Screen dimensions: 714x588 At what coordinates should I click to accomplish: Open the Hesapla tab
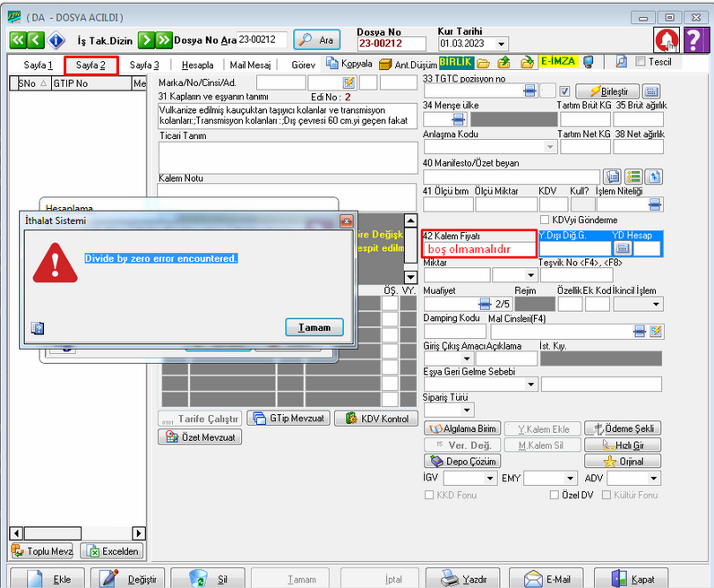tap(197, 65)
